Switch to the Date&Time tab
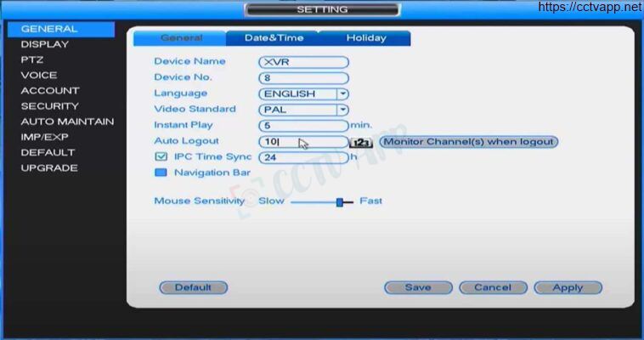Viewport: 644px width, 340px height. tap(274, 37)
